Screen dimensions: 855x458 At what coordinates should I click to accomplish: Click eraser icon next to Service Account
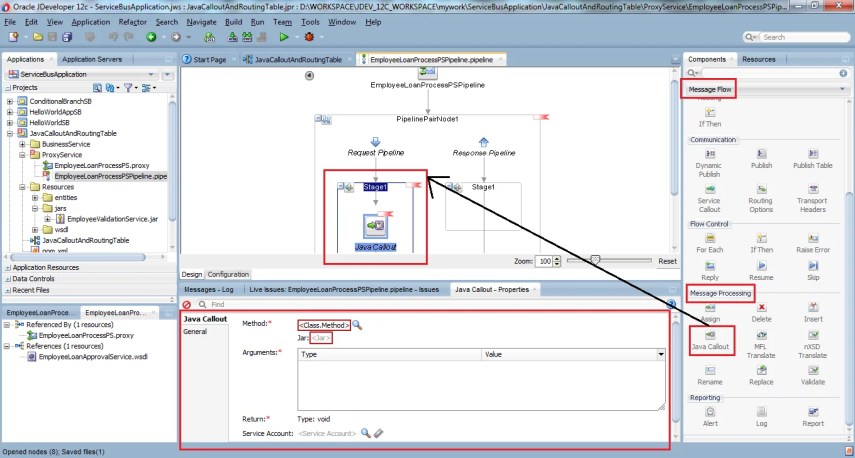click(x=379, y=433)
